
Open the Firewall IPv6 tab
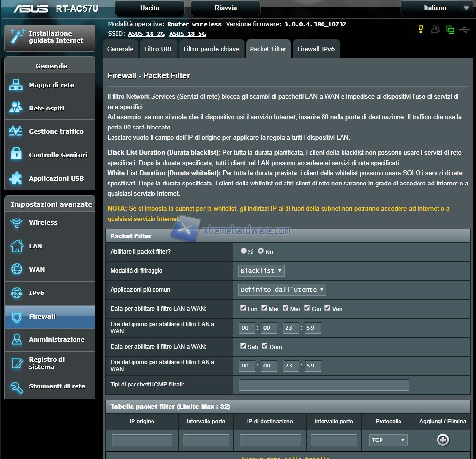click(x=316, y=49)
